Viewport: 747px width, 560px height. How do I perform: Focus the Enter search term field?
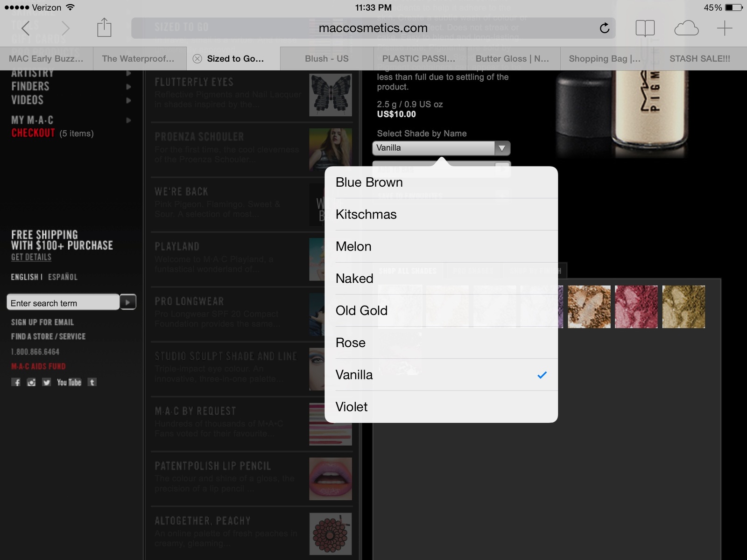pos(63,302)
